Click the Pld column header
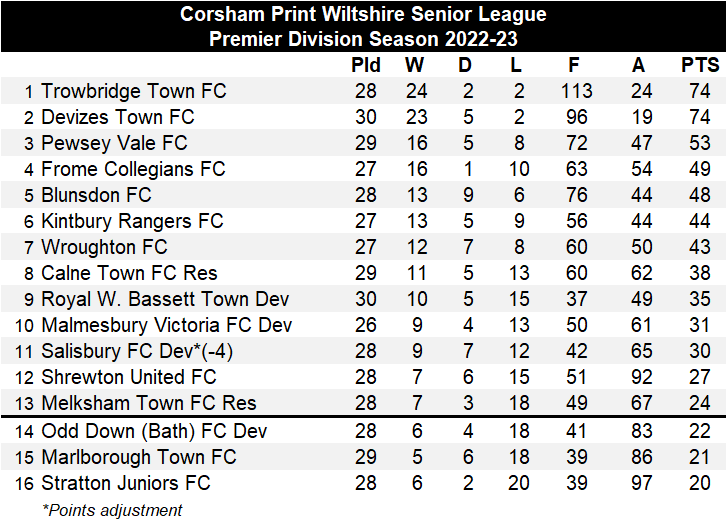The image size is (726, 522). (x=366, y=65)
